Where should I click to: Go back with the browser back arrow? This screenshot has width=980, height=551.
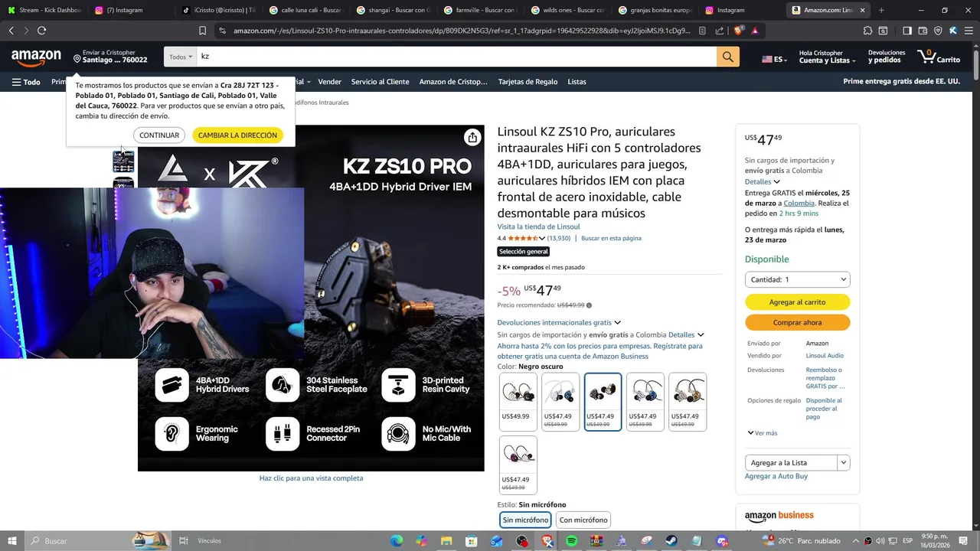(x=11, y=31)
